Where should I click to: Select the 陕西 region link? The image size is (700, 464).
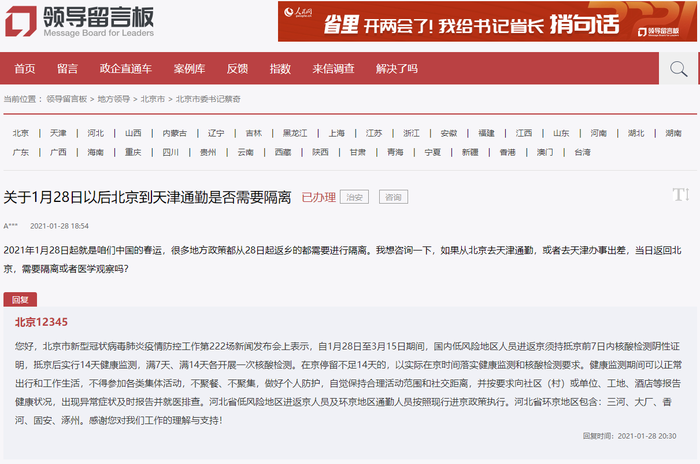coord(320,152)
